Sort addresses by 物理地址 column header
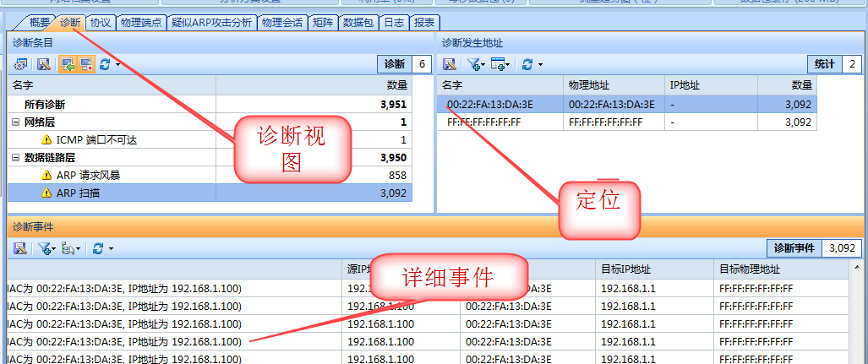The width and height of the screenshot is (868, 364). pyautogui.click(x=614, y=85)
